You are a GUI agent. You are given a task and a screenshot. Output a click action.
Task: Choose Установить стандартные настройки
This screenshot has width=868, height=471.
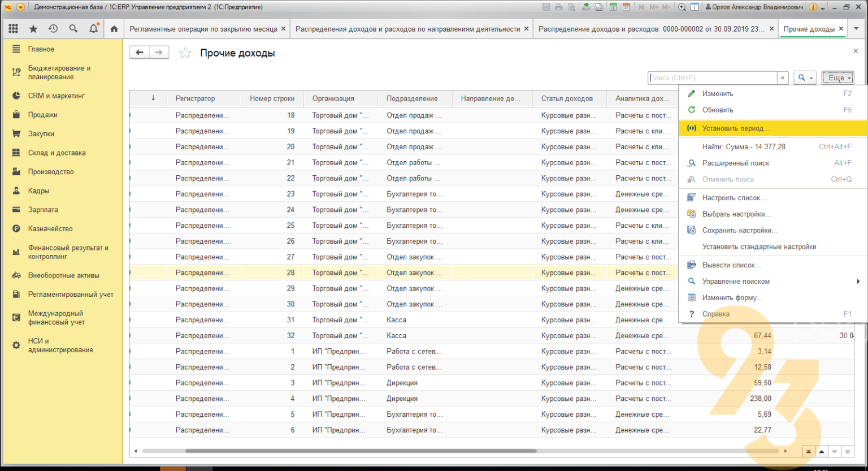coord(772,247)
